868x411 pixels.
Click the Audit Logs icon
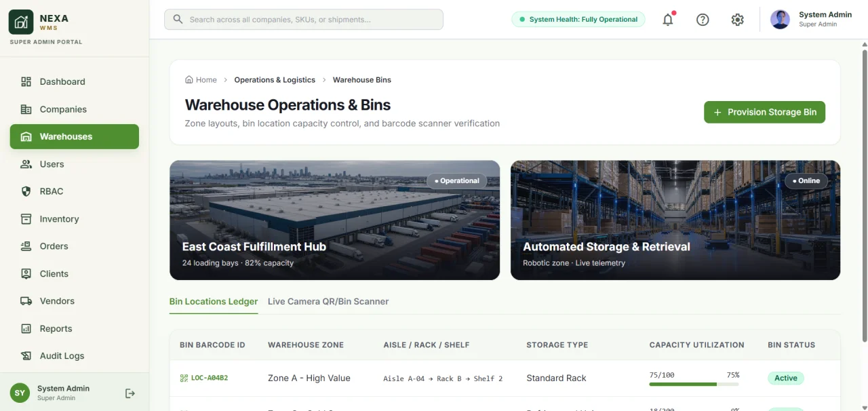[26, 356]
